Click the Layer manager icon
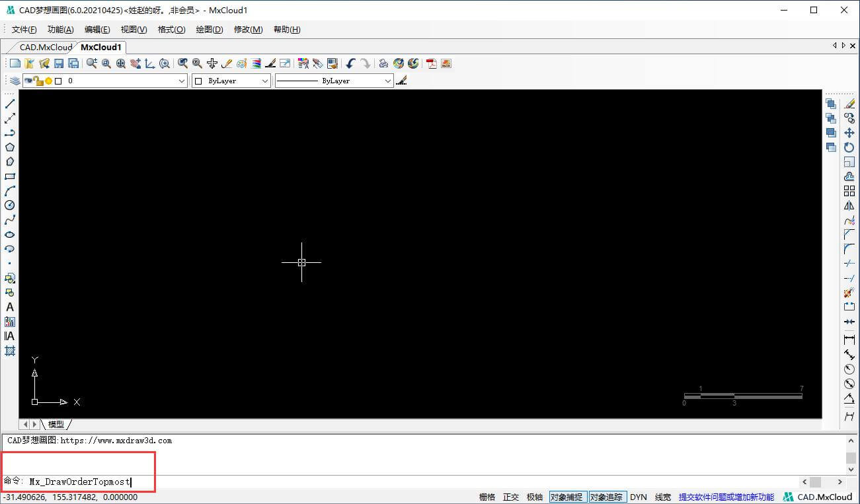 [x=15, y=81]
